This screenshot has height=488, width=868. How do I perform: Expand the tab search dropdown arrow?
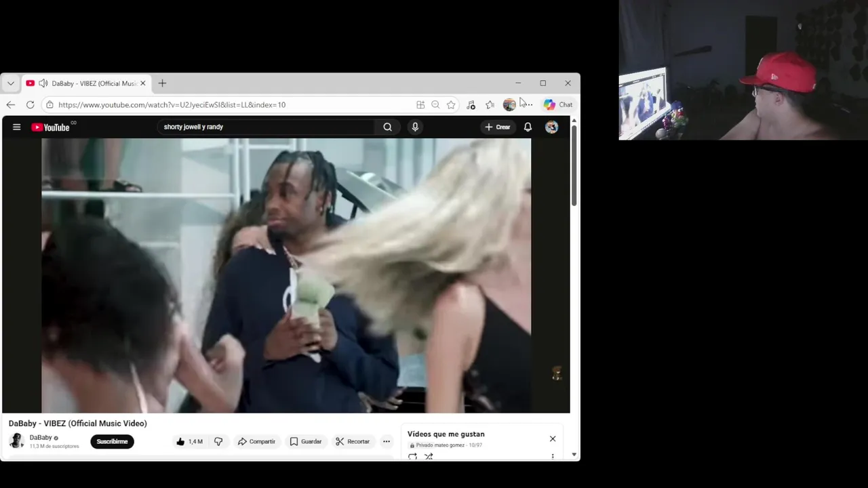coord(10,83)
